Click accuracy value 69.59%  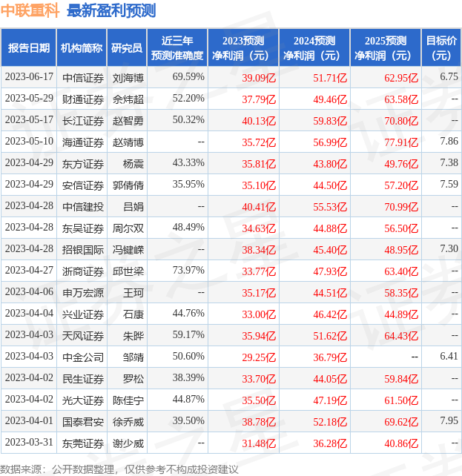coord(188,77)
